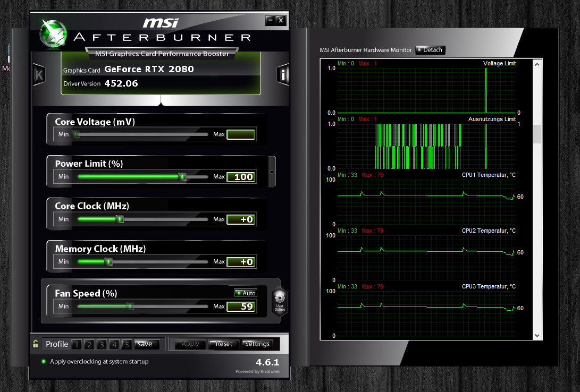This screenshot has width=580, height=392.
Task: Click the Fan Speed slider handle
Action: (x=130, y=306)
